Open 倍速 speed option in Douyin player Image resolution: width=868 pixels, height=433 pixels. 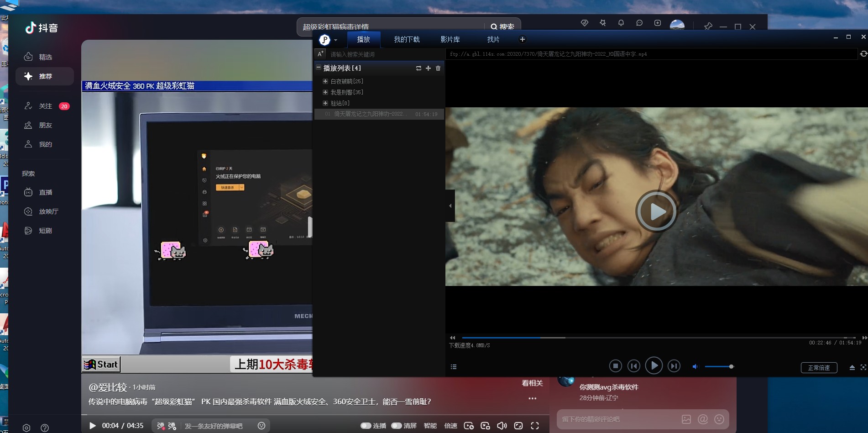click(451, 426)
